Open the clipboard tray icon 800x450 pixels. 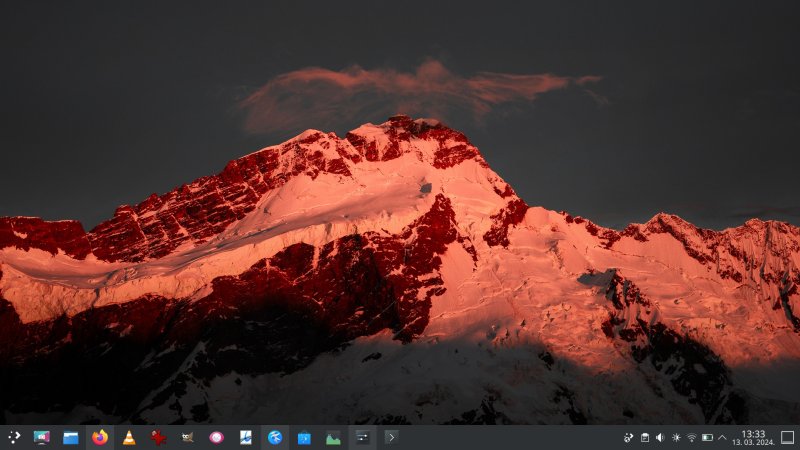[645, 437]
